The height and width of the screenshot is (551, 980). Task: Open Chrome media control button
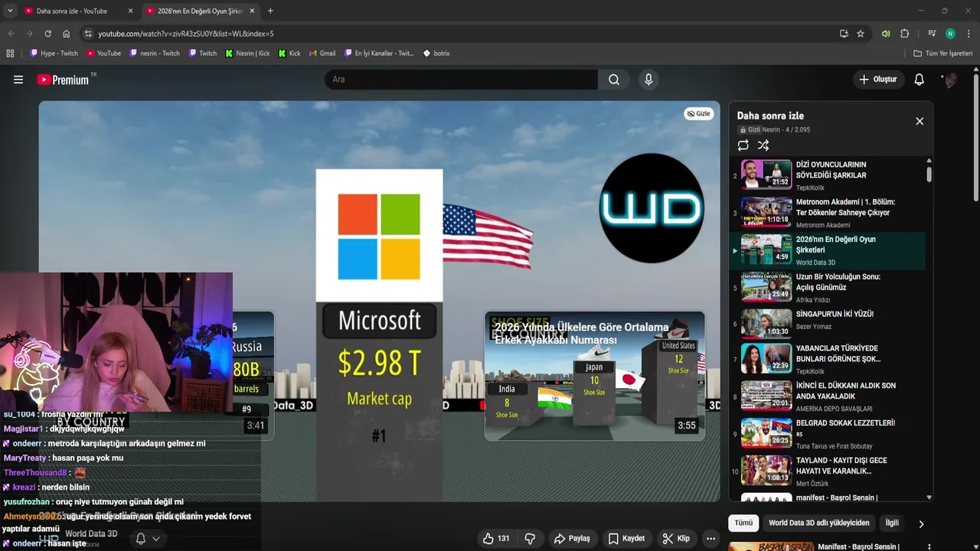(932, 34)
